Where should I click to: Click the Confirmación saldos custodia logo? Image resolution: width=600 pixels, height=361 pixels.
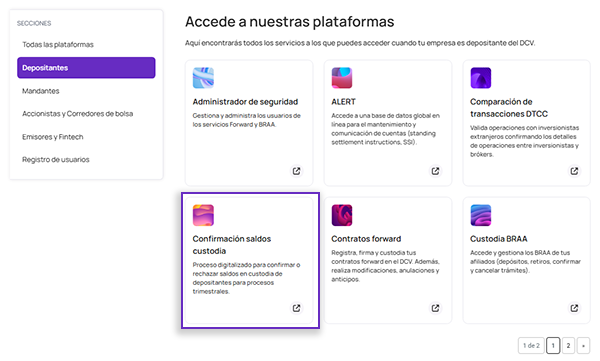pos(203,215)
